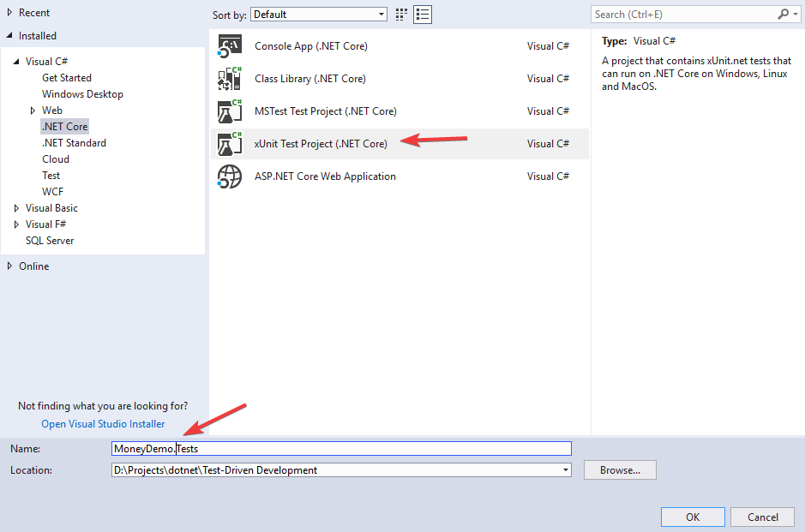Select the Test category
The image size is (805, 532).
pyautogui.click(x=51, y=176)
